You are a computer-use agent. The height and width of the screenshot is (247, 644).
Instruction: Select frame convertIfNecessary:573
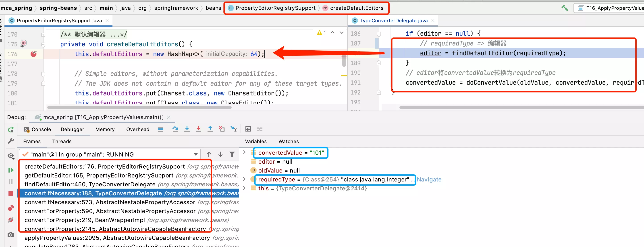click(128, 202)
